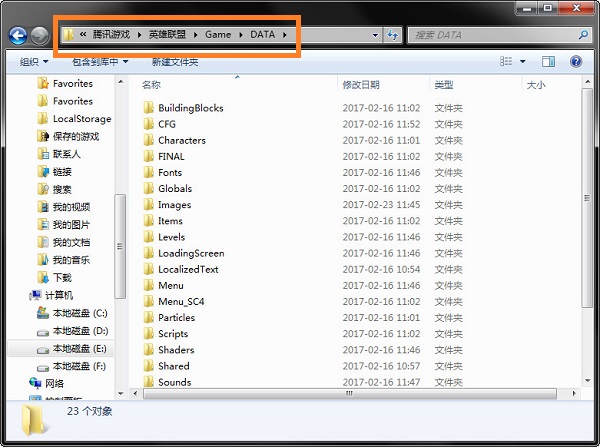Click the DATA breadcrumb segment
The height and width of the screenshot is (447, 600).
pos(262,34)
